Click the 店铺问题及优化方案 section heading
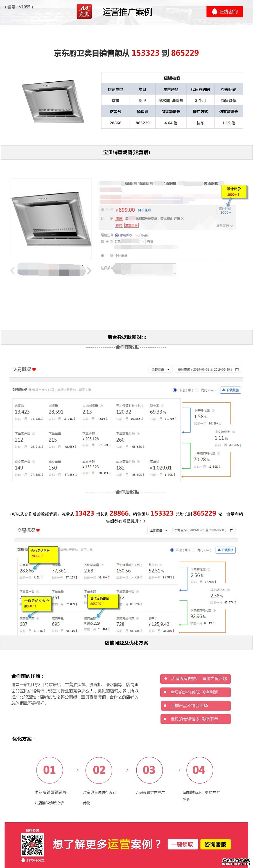The width and height of the screenshot is (253, 868). coord(126,643)
